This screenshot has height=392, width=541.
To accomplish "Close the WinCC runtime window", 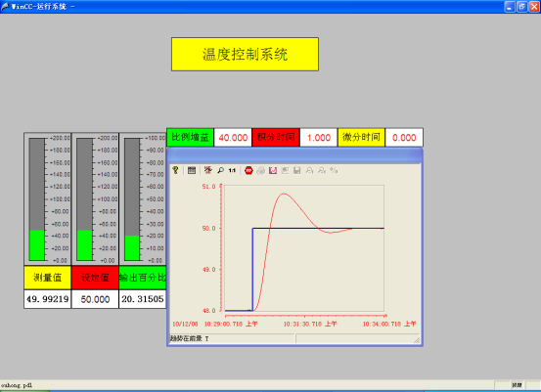I will 534,7.
